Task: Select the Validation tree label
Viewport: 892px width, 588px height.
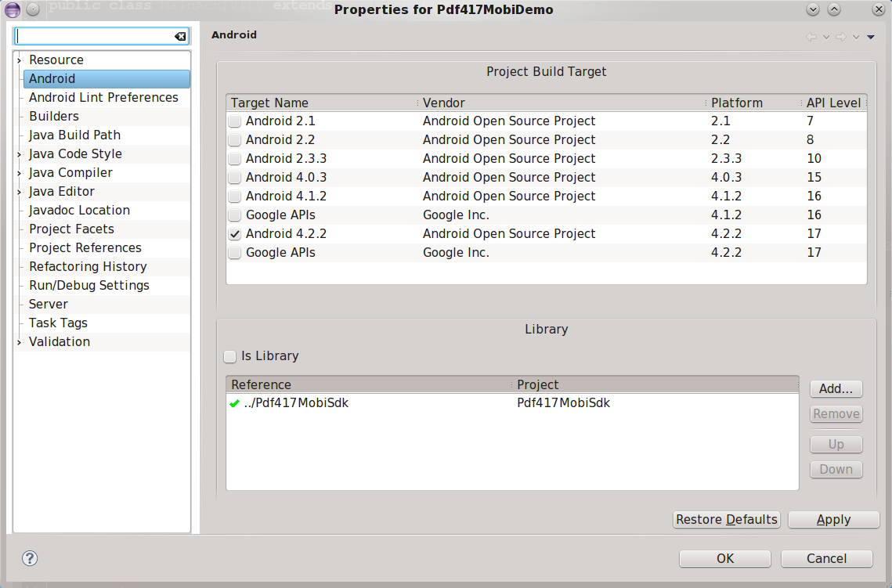Action: [60, 341]
